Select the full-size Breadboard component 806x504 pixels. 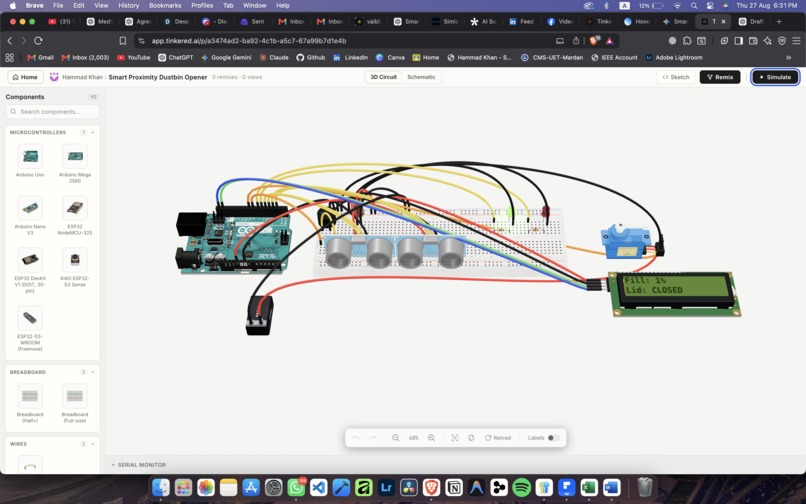coord(75,403)
